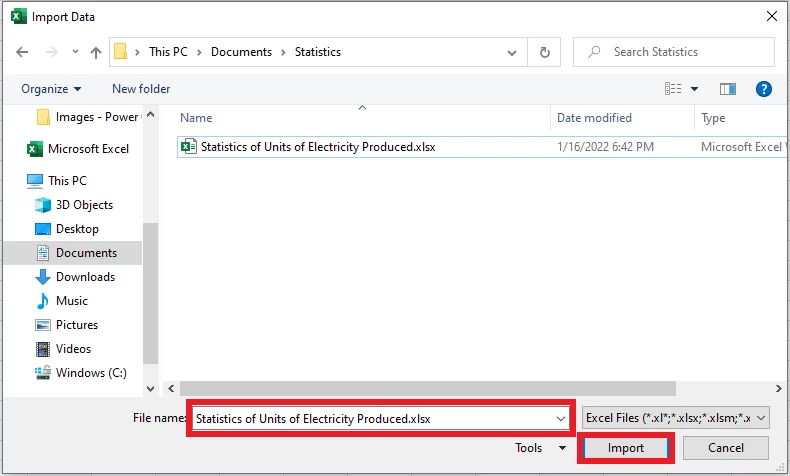The height and width of the screenshot is (476, 790).
Task: Open Music in the sidebar
Action: tap(62, 301)
